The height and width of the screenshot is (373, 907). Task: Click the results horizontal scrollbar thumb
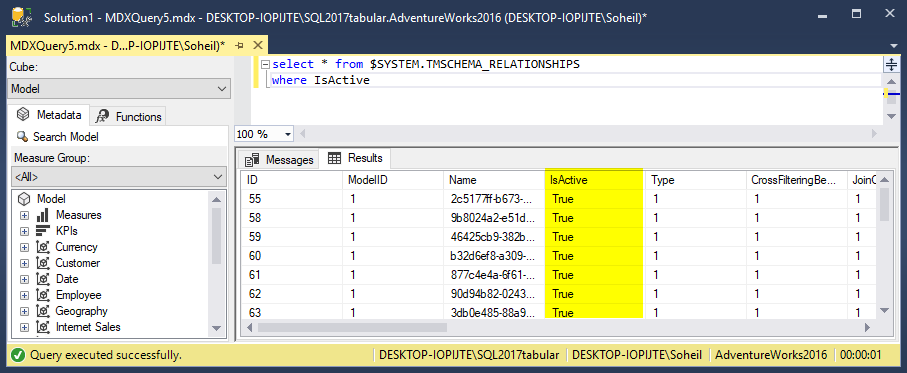point(353,327)
